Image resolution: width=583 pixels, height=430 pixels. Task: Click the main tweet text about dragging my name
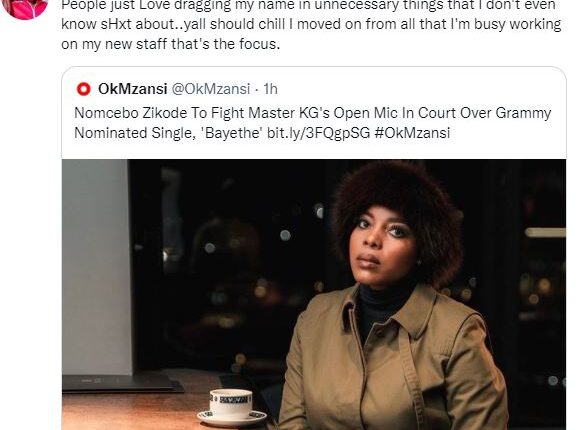(x=311, y=25)
